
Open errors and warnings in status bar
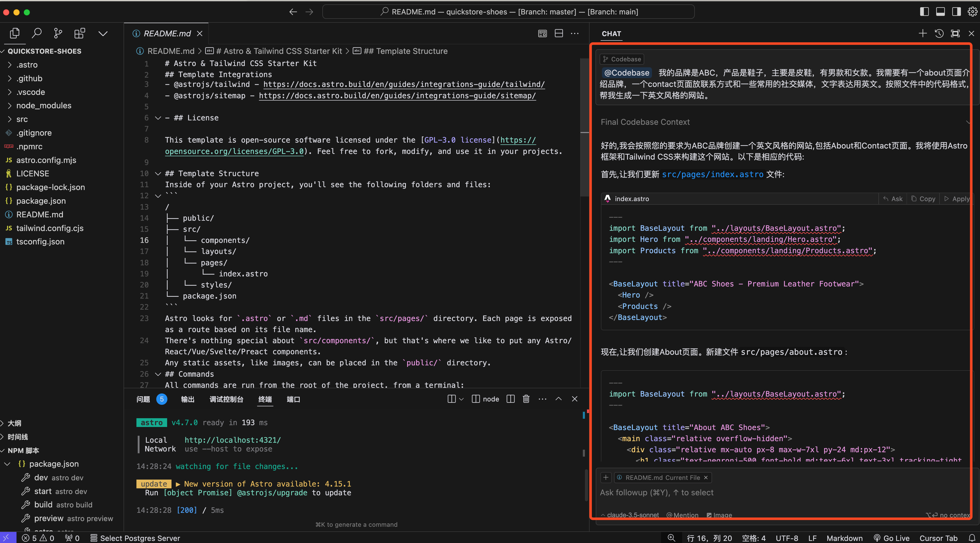coord(38,538)
